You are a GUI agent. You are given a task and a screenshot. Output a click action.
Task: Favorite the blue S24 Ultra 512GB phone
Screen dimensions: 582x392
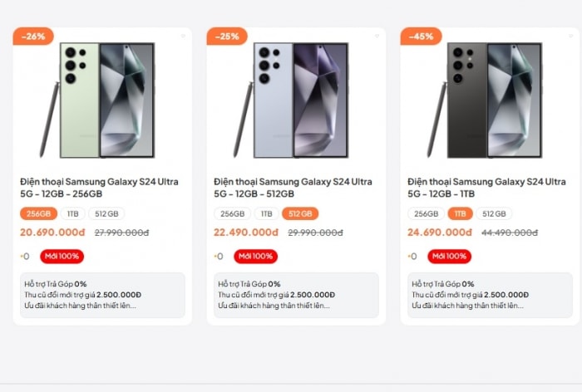[377, 36]
